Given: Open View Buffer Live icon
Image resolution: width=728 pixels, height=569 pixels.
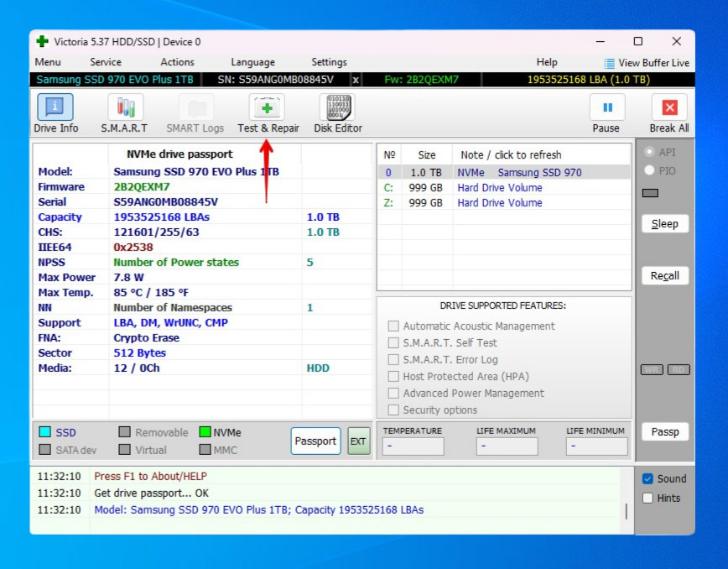Looking at the screenshot, I should pos(610,63).
